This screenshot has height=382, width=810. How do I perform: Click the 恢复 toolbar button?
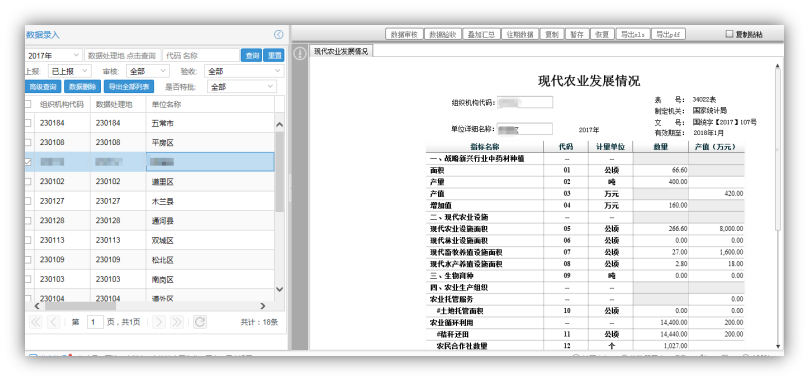pos(602,34)
